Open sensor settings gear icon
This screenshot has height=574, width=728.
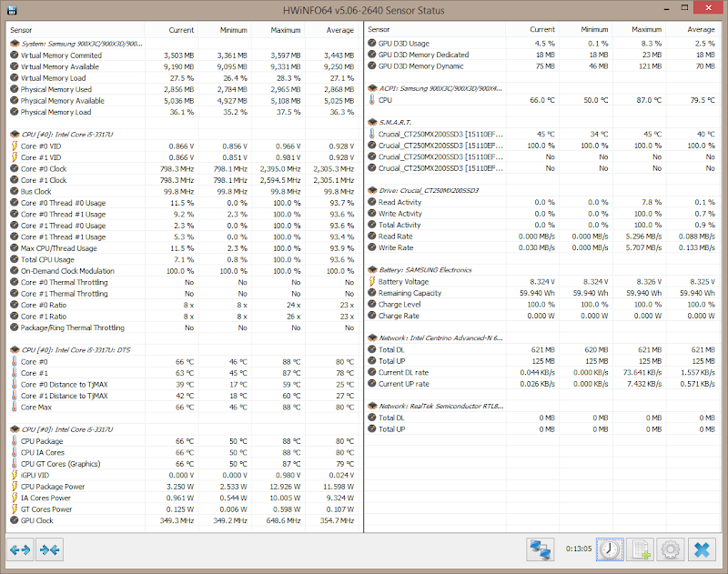pos(671,549)
